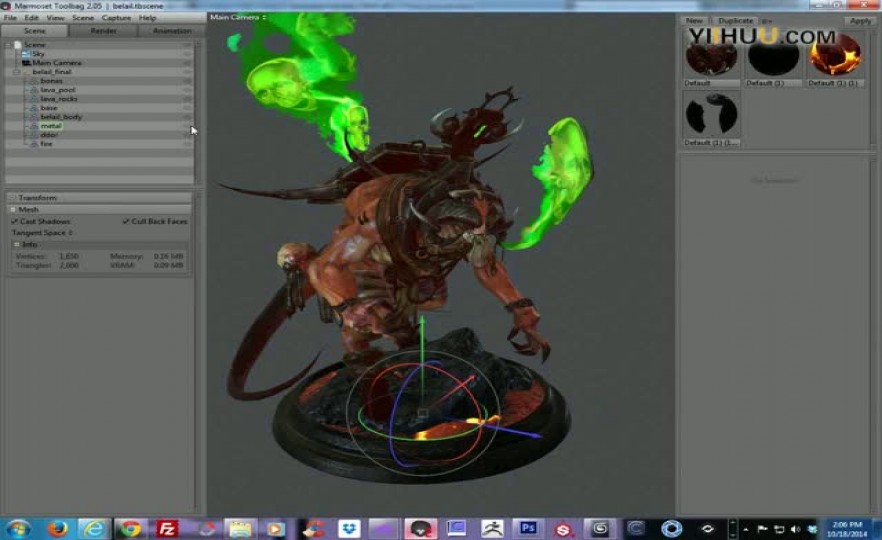The width and height of the screenshot is (882, 540).
Task: Open the Help menu
Action: coord(147,18)
